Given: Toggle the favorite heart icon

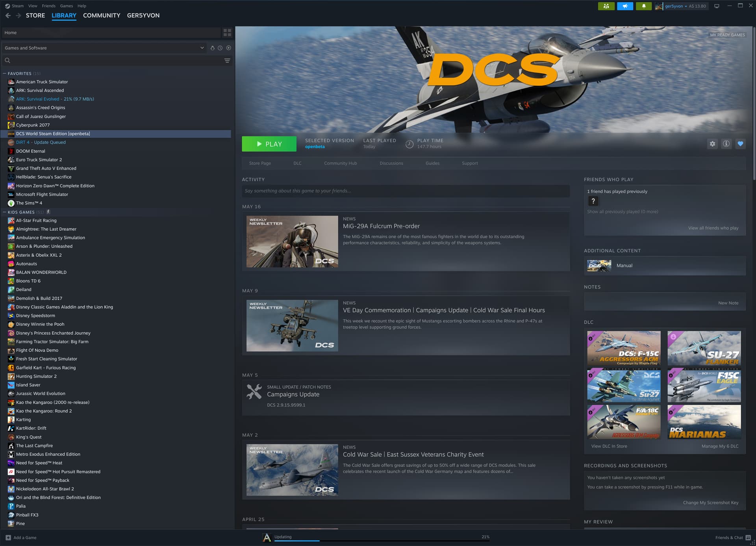Looking at the screenshot, I should (x=740, y=144).
